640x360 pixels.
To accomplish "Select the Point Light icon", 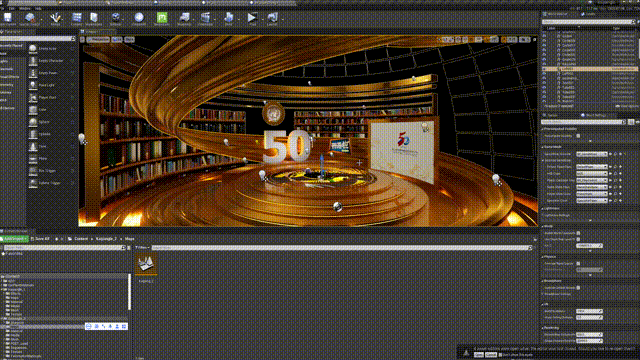I will coord(33,85).
